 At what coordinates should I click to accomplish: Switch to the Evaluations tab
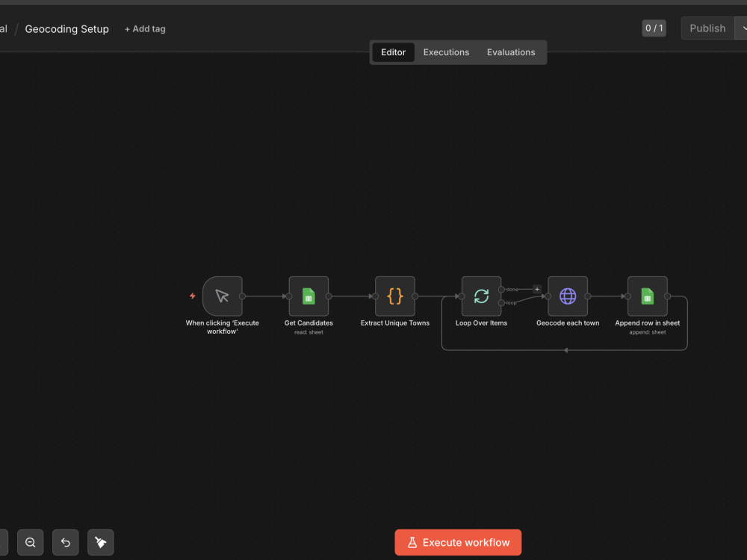[511, 52]
